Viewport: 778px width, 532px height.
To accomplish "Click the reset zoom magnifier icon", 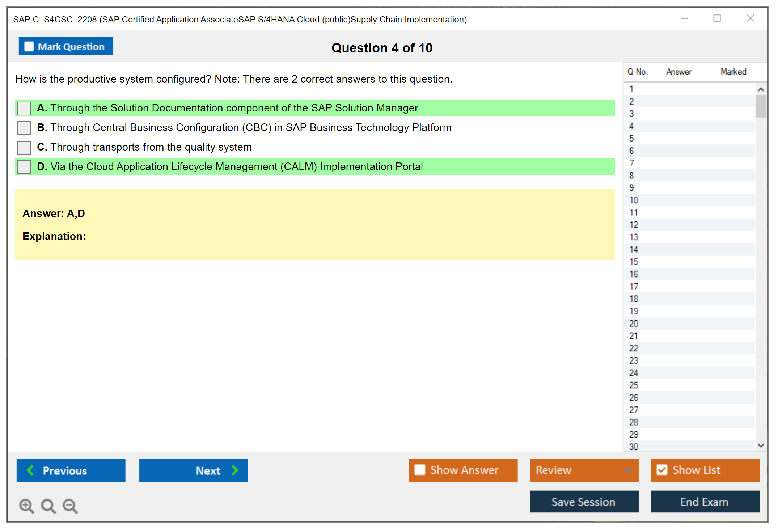I will tap(48, 505).
